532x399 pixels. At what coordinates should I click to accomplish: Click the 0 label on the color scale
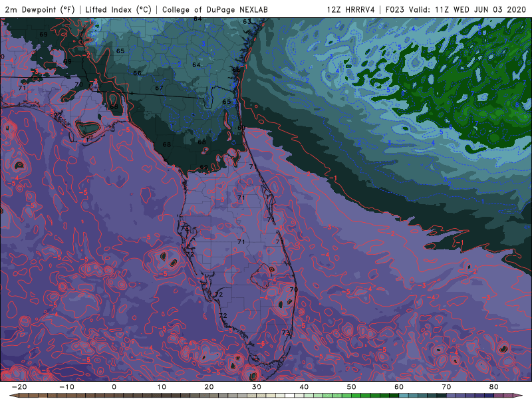click(x=114, y=387)
